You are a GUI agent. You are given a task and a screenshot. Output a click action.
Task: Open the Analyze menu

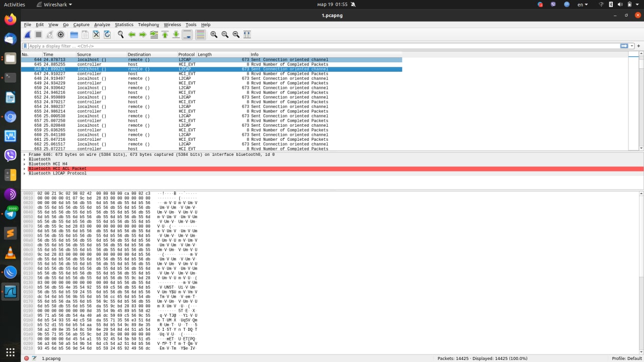click(x=102, y=25)
